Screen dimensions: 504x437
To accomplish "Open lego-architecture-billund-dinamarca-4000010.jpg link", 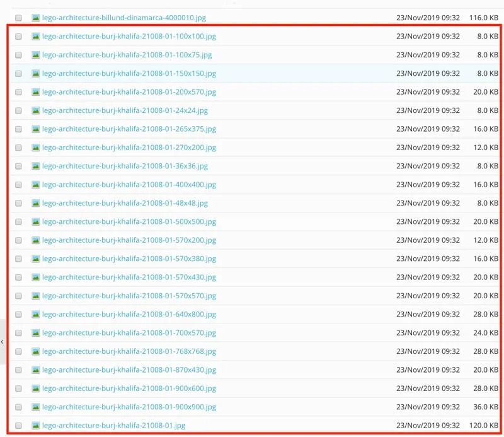I will 123,18.
